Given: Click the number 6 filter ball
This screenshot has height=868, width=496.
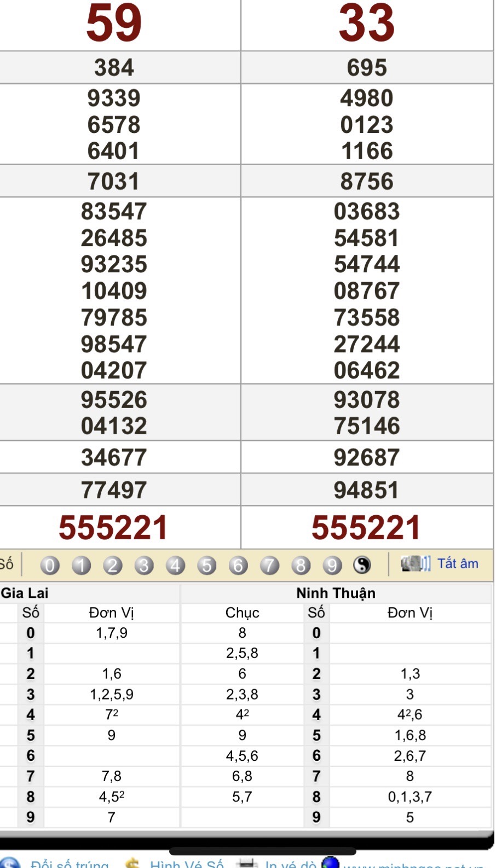Looking at the screenshot, I should click(x=238, y=565).
